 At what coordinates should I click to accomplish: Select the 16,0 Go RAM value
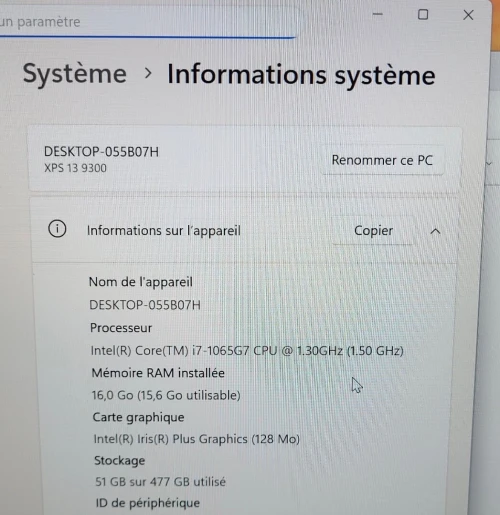tap(166, 395)
